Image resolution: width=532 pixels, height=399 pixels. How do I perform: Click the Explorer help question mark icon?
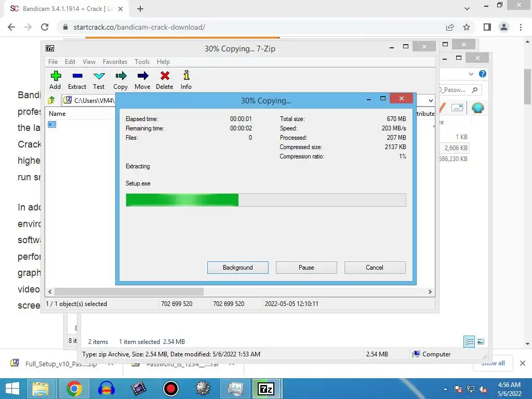coord(483,74)
